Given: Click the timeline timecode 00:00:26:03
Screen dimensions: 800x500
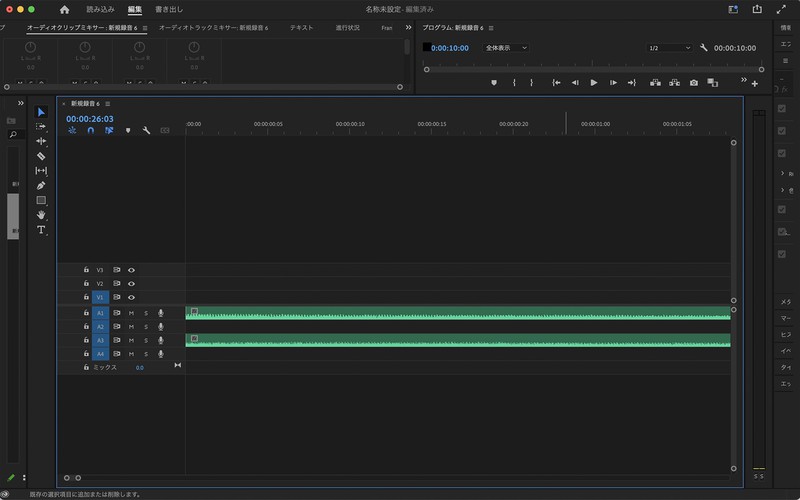Looking at the screenshot, I should tap(90, 119).
